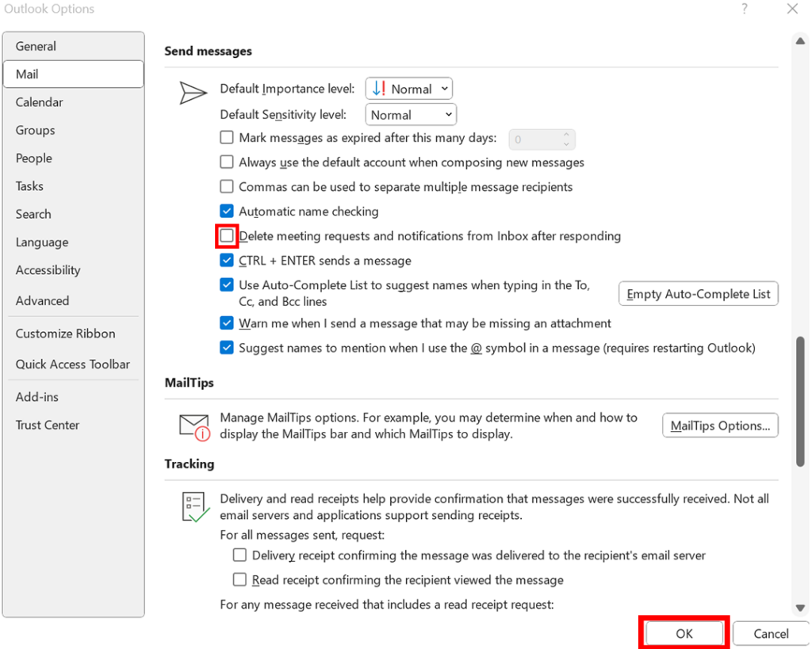Select the Advanced settings category
Screen dimensions: 812x649
coord(42,300)
